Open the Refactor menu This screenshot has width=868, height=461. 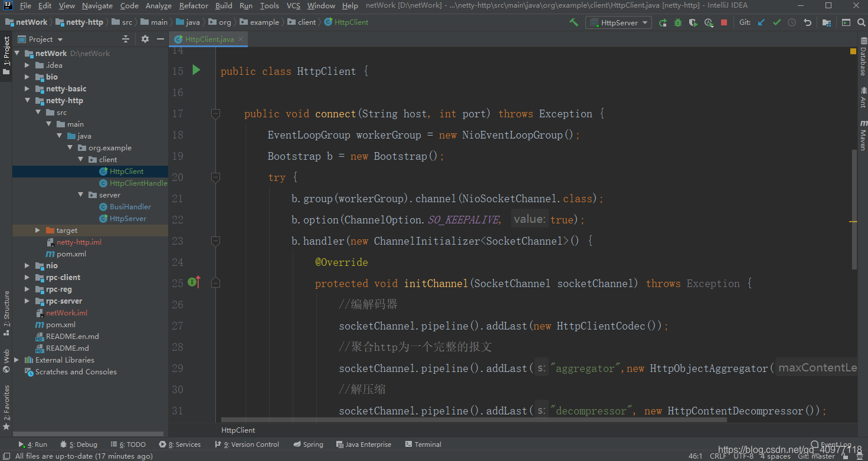coord(194,6)
